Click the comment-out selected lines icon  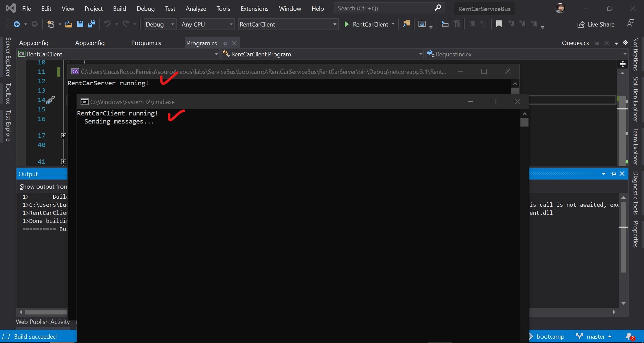(472, 24)
